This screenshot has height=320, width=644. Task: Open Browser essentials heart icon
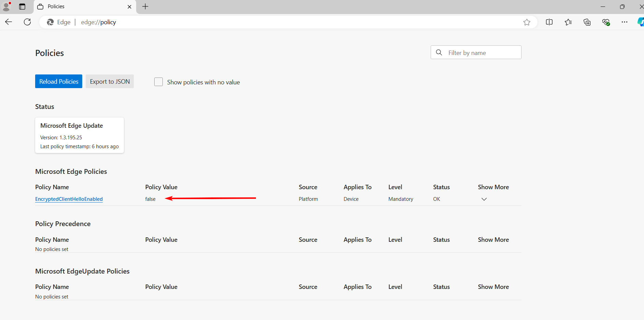pos(606,22)
